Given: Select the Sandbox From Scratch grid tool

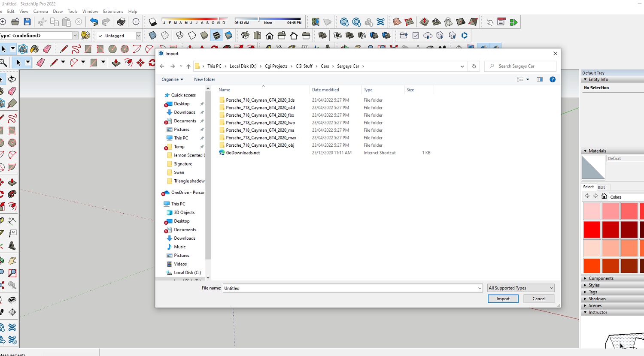Looking at the screenshot, I should [x=409, y=22].
